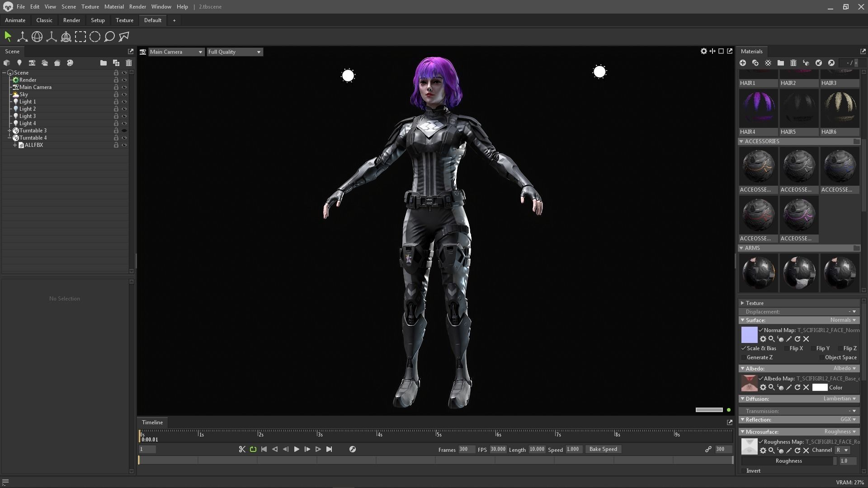Choose the polygon selection tool
868x488 pixels.
[x=124, y=37]
